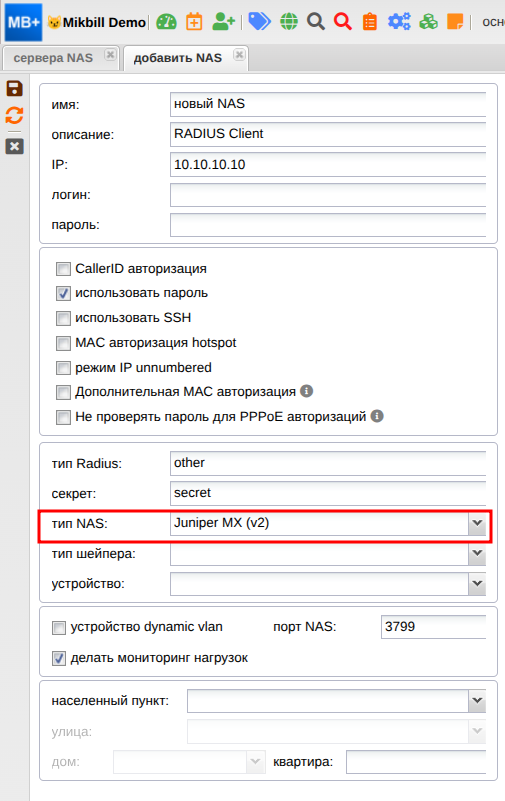
Task: Click the использовать SSH label text
Action: click(133, 318)
